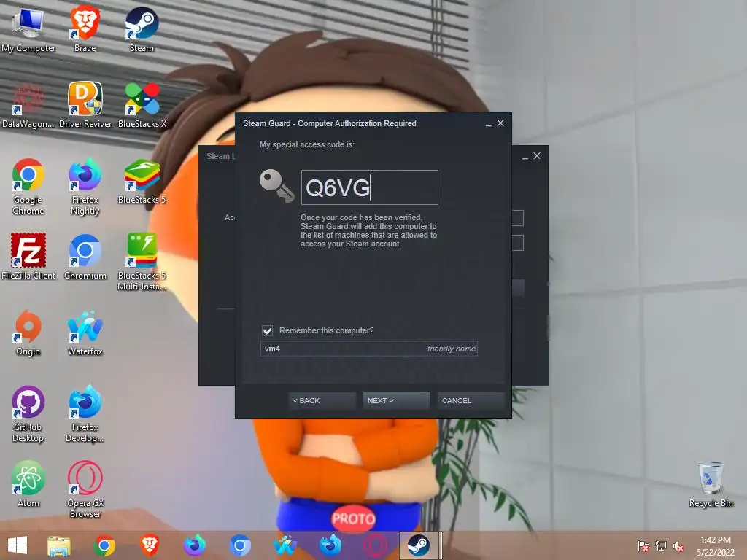Switch to Steam in the taskbar
The image size is (747, 560).
coord(419,545)
